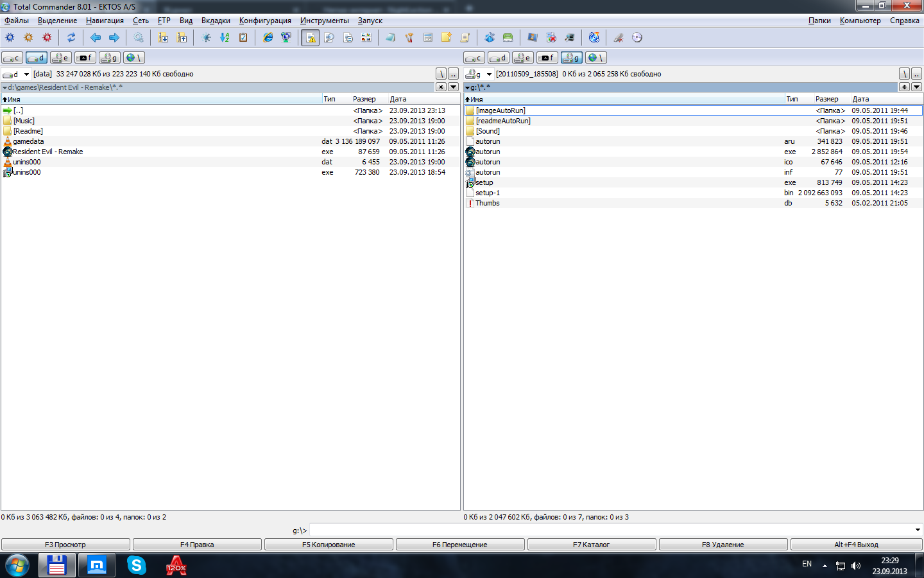
Task: Switch right panel to drive f
Action: 547,58
